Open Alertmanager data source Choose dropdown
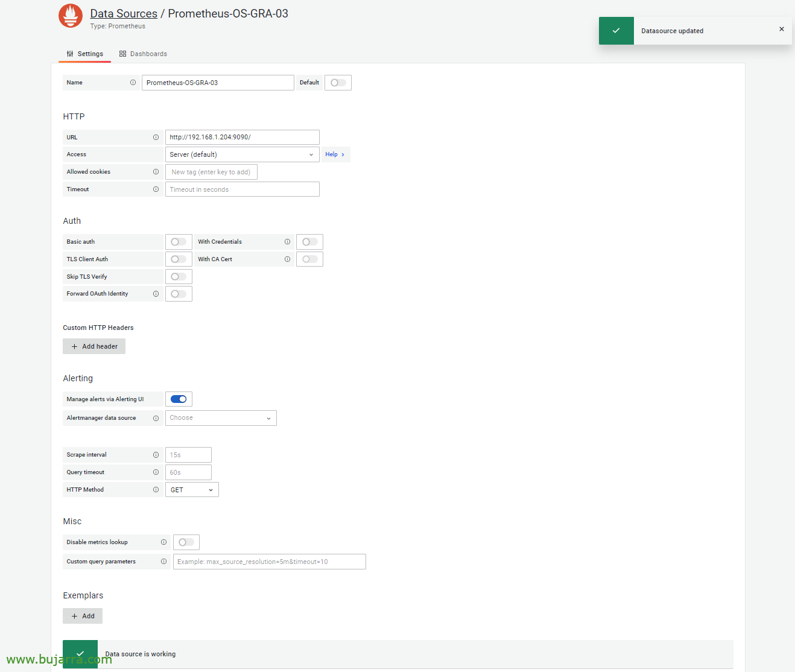This screenshot has height=672, width=795. point(221,418)
